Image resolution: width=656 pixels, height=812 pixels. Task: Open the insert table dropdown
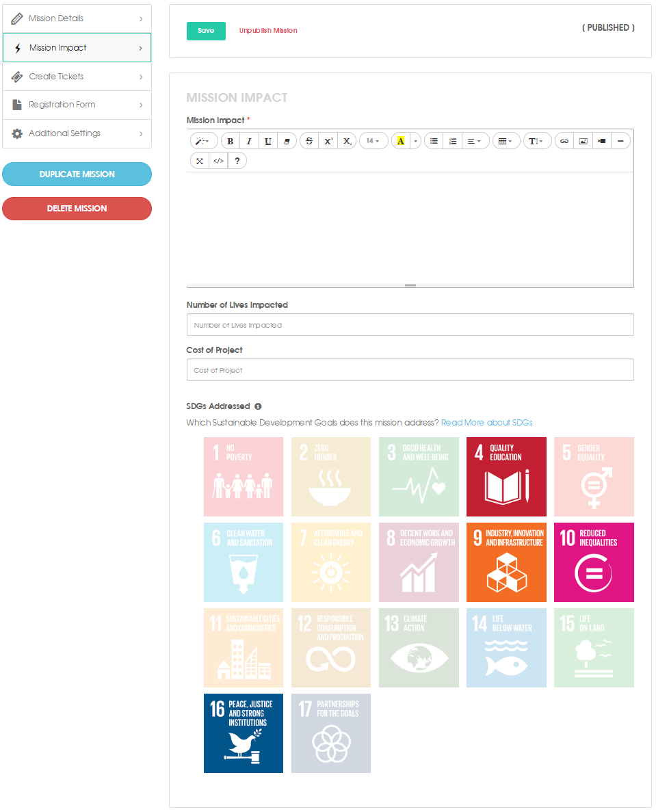pyautogui.click(x=506, y=141)
